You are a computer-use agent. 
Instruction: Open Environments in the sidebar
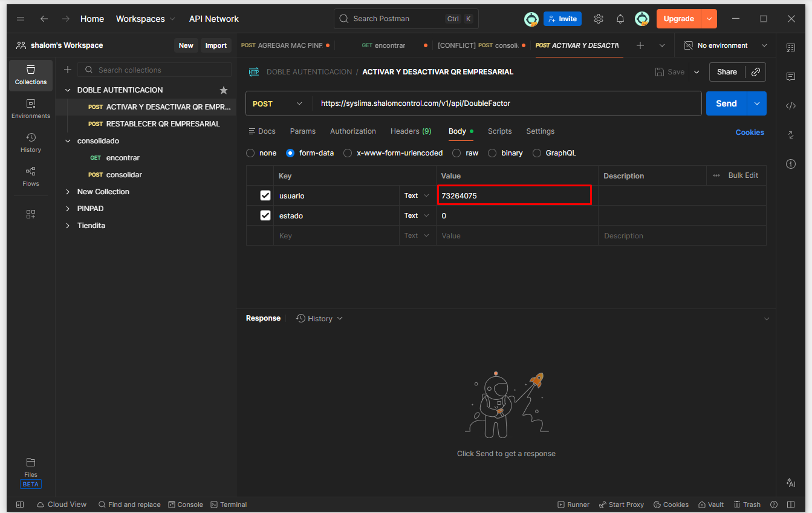[x=31, y=108]
